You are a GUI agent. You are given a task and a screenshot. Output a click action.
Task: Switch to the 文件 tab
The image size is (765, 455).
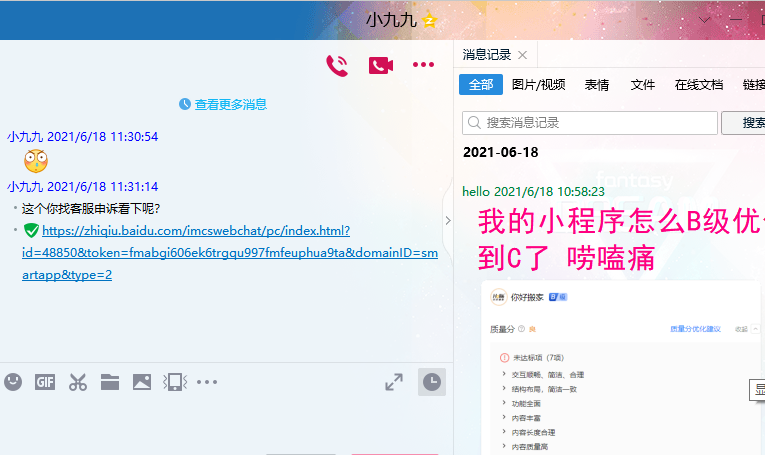[642, 85]
